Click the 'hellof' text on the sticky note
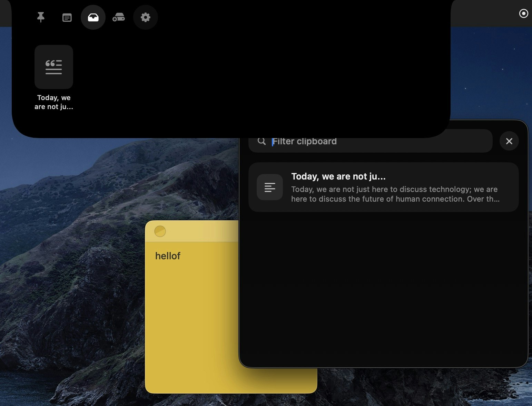Viewport: 532px width, 406px height. (167, 256)
